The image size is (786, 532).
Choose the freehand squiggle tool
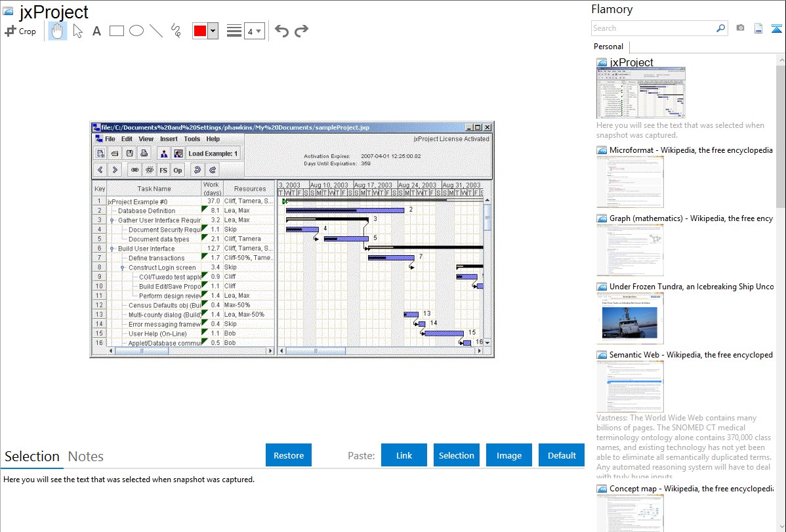(x=176, y=31)
